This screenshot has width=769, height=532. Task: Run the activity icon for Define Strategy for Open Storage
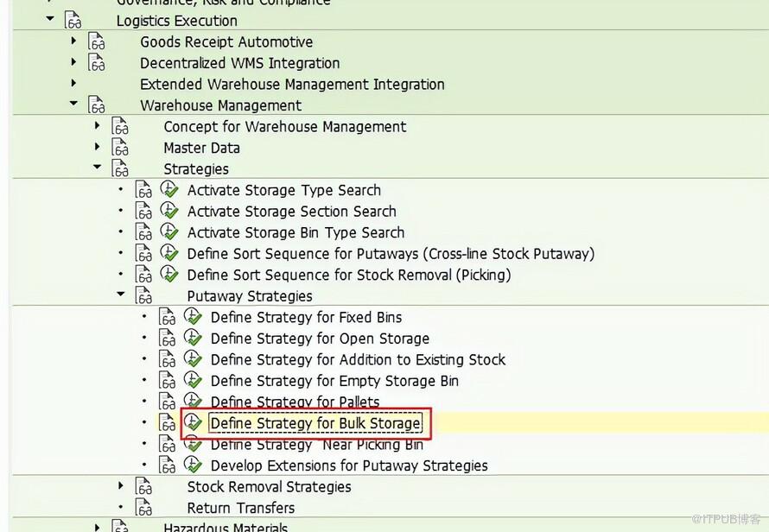193,338
